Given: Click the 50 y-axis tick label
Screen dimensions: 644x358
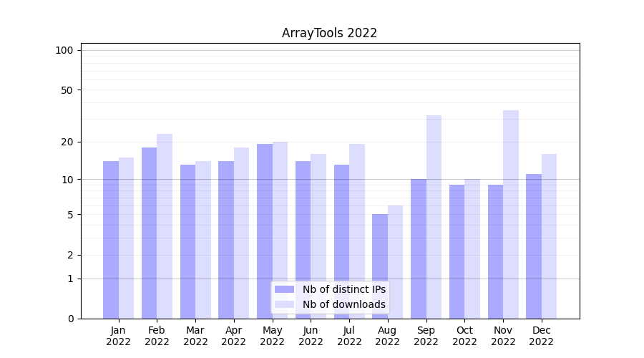Looking at the screenshot, I should [67, 90].
